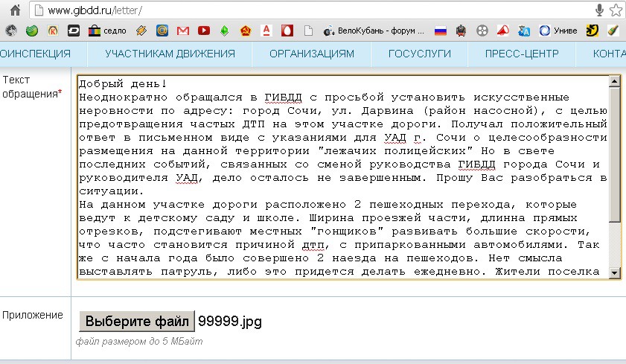
Task: Open the 'седло' bookmark
Action: 108,31
